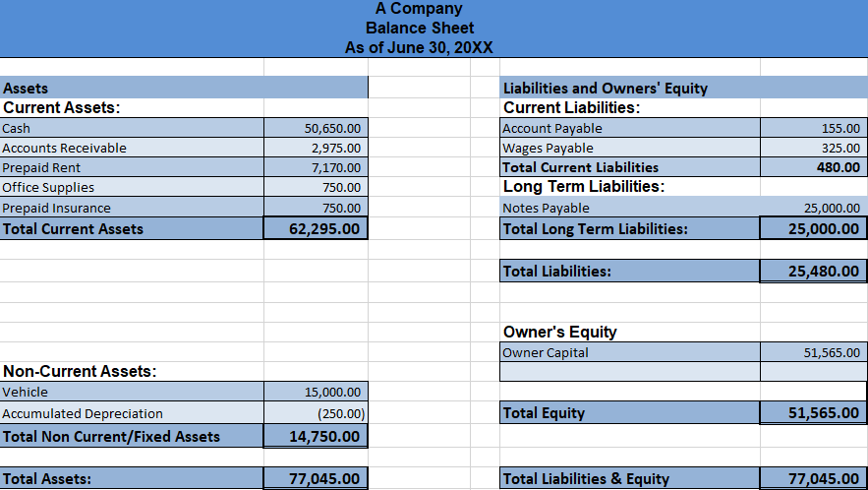Select the value 7,170.00
This screenshot has width=868, height=490.
click(x=316, y=167)
